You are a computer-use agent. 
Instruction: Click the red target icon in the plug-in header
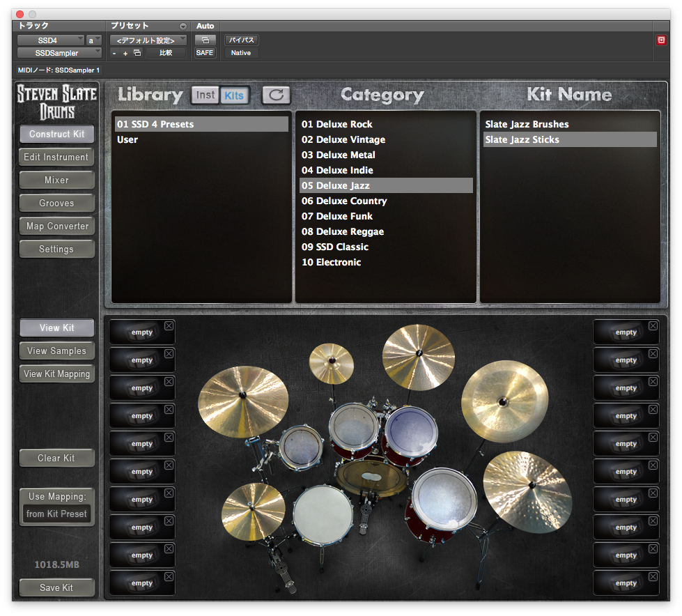pos(661,40)
